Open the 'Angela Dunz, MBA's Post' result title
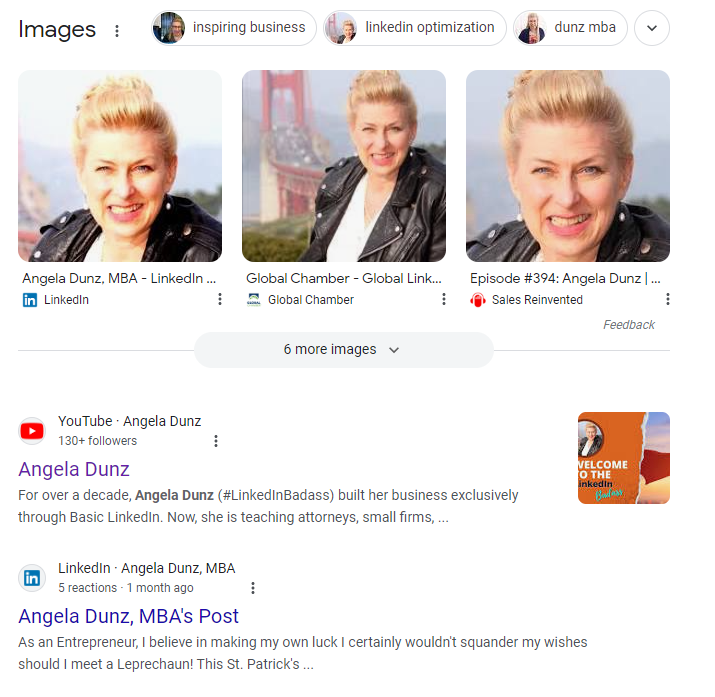The width and height of the screenshot is (715, 697). [x=128, y=616]
